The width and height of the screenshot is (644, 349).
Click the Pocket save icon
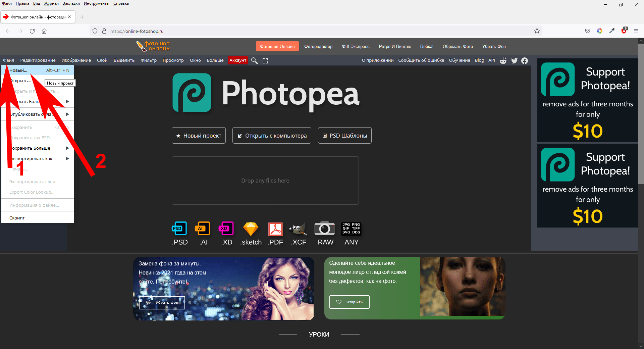(x=588, y=31)
